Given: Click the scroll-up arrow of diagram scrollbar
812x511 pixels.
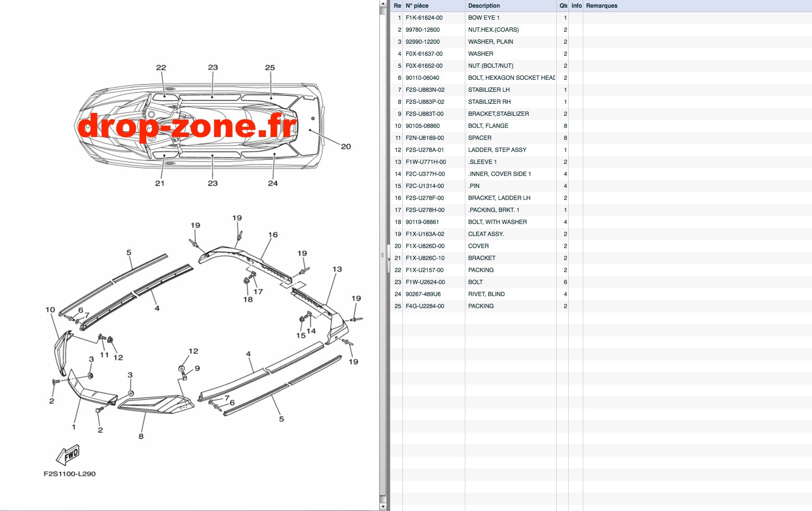Looking at the screenshot, I should click(383, 4).
